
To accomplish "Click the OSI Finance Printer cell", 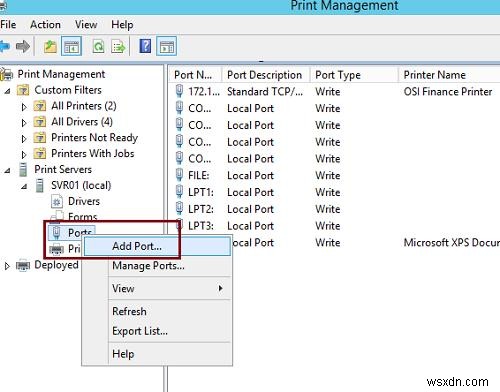I will pyautogui.click(x=448, y=91).
